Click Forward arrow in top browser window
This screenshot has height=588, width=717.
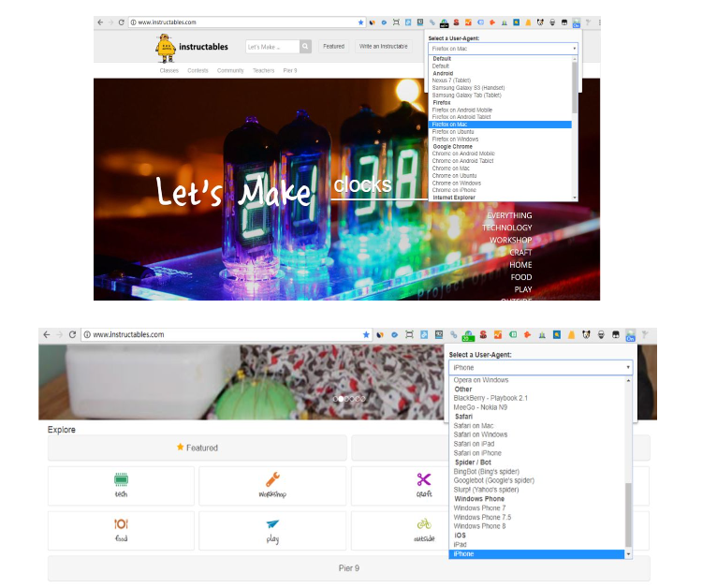(x=110, y=22)
